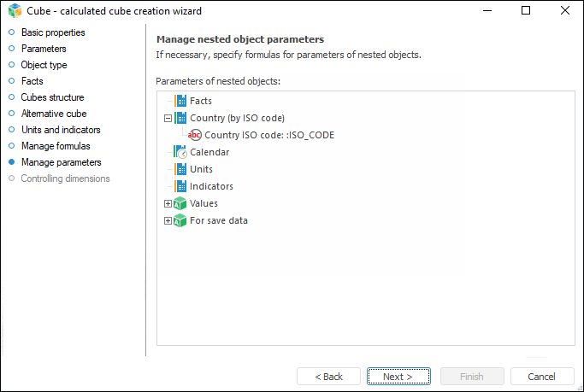Click the Indicators dimension icon
Viewport: 584px width, 392px height.
(180, 186)
